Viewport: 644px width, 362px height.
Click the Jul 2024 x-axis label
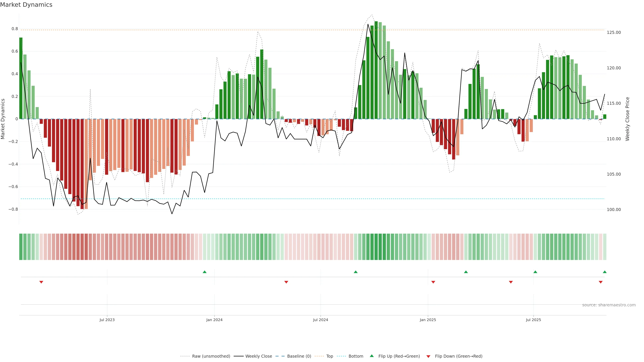[320, 320]
